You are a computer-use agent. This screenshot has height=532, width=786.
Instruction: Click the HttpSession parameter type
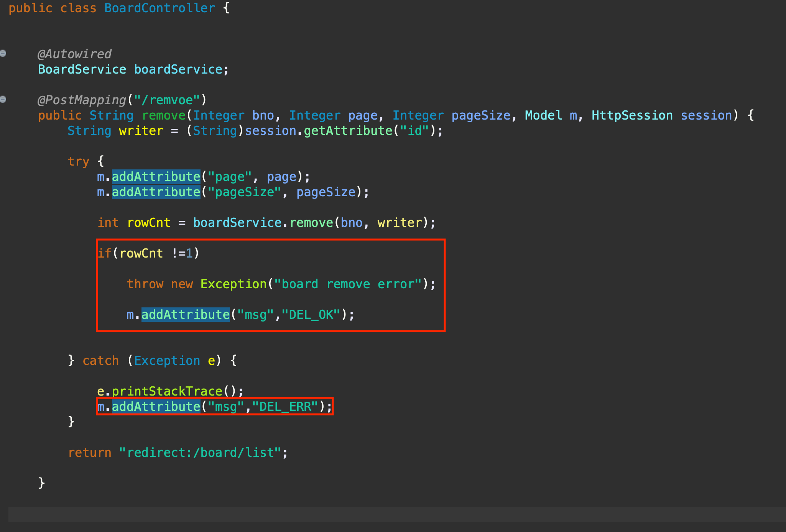coord(632,115)
